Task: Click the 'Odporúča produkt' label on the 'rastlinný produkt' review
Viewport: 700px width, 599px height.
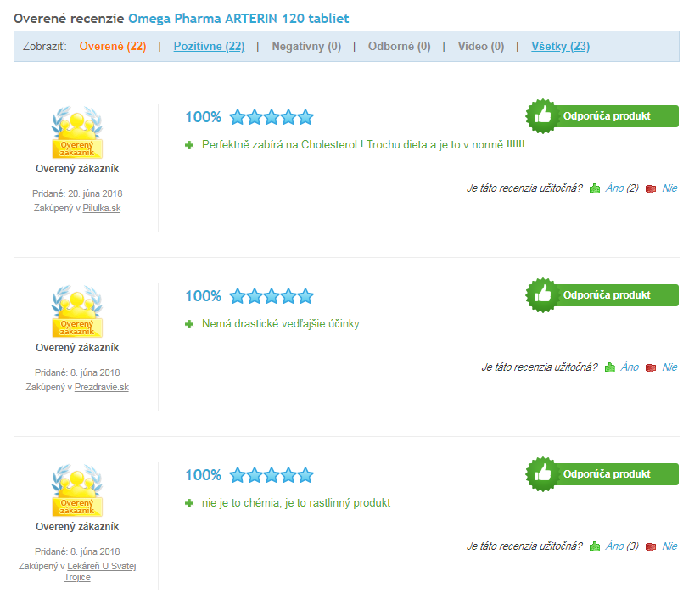Action: tap(607, 474)
